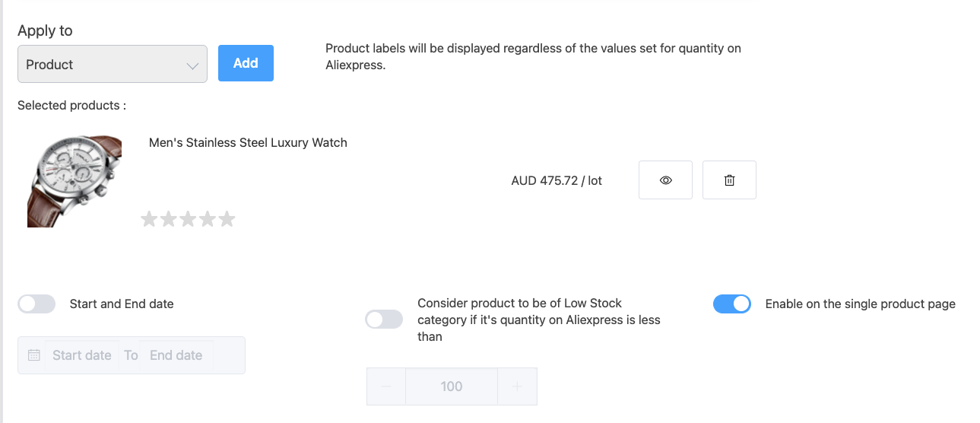Viewport: 980px width, 423px height.
Task: Rate the product with the first star
Action: click(150, 220)
